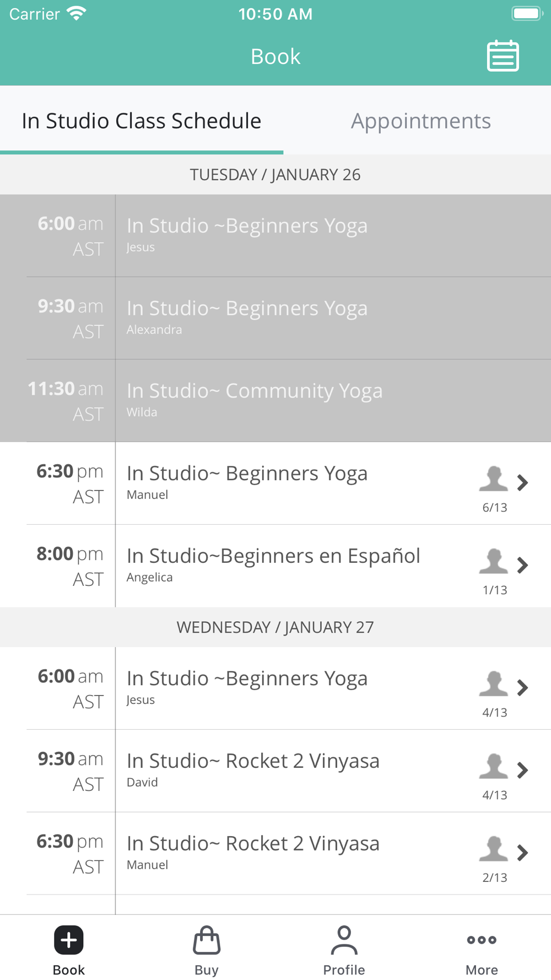Tap attendee icon for Wednesday 6:00 am class
Viewport: 551px width, 980px height.
(x=493, y=683)
